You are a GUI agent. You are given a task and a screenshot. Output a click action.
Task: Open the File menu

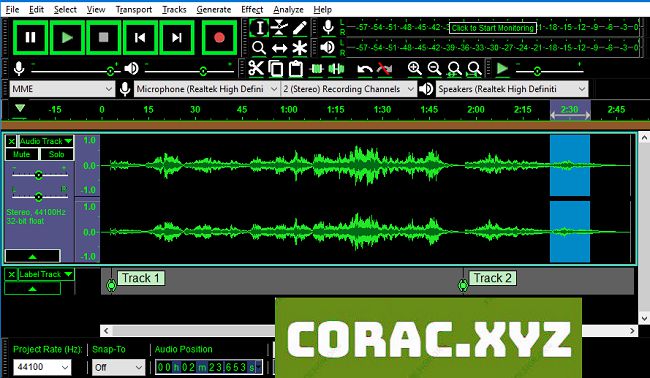[x=12, y=9]
